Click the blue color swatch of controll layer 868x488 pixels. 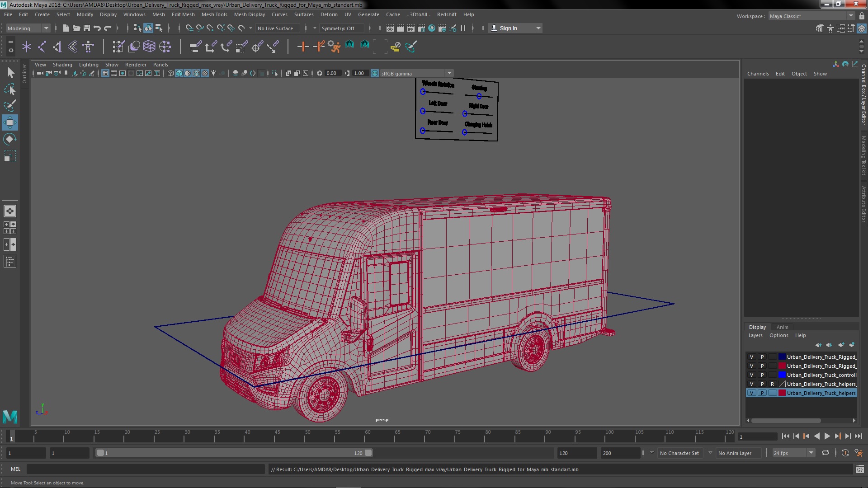782,375
